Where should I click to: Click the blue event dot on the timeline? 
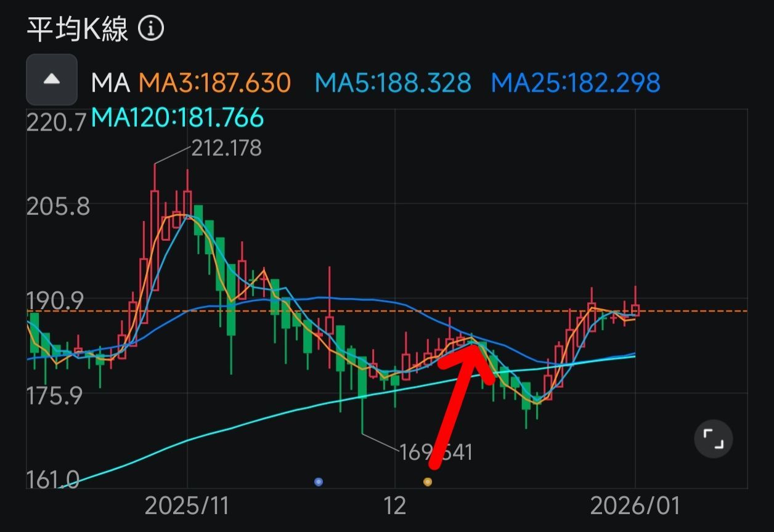tap(319, 482)
